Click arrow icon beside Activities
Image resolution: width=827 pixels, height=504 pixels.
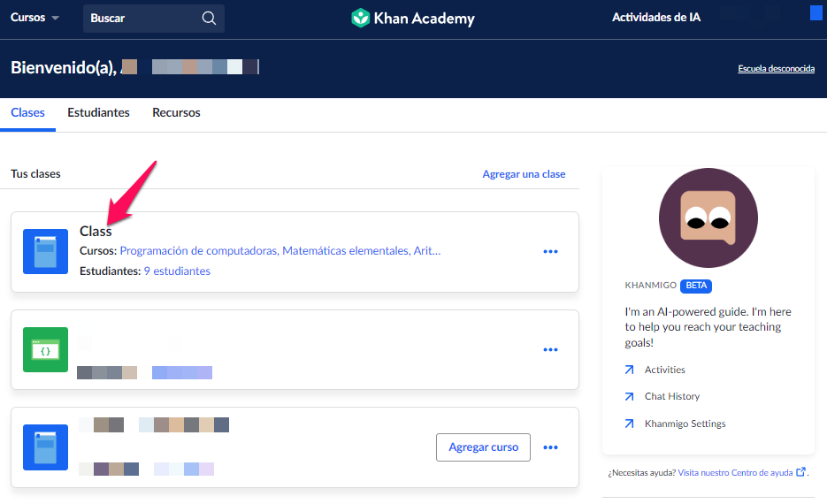click(x=629, y=370)
